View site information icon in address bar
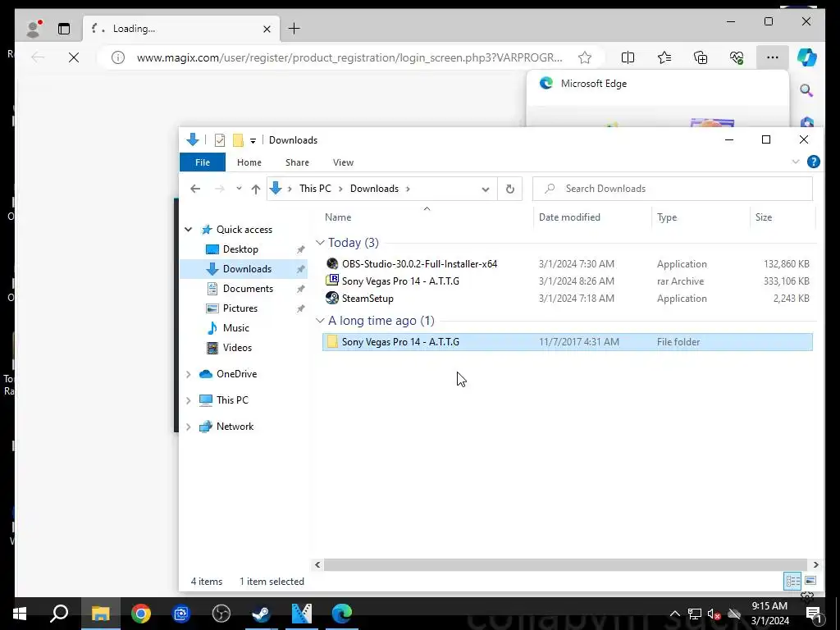 [118, 57]
